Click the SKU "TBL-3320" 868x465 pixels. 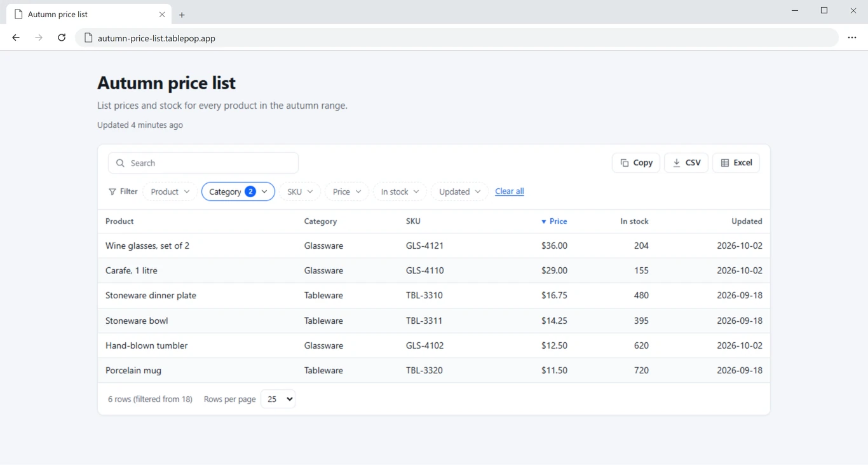click(424, 370)
